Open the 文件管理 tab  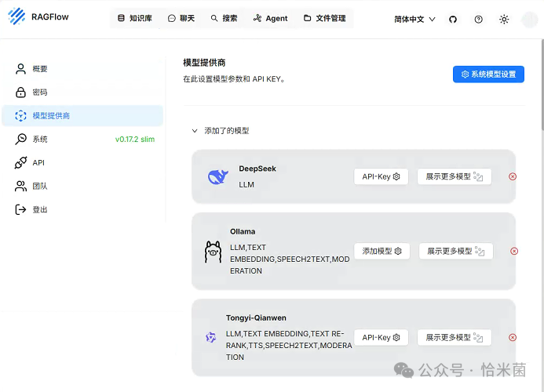pyautogui.click(x=325, y=18)
